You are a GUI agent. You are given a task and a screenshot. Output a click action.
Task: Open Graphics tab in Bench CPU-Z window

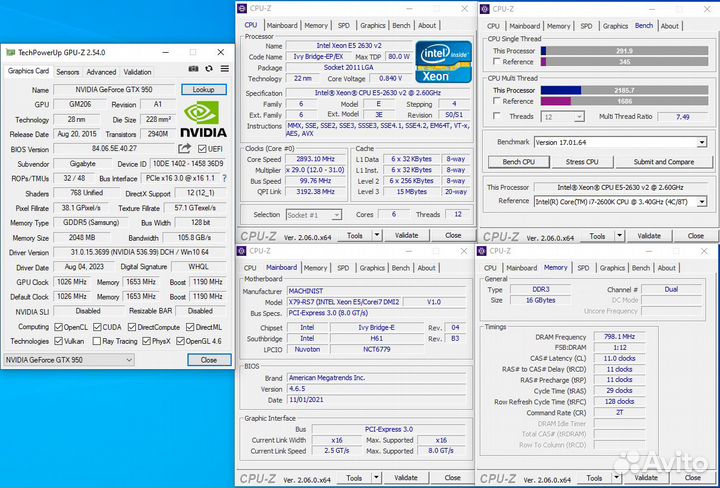[x=615, y=26]
